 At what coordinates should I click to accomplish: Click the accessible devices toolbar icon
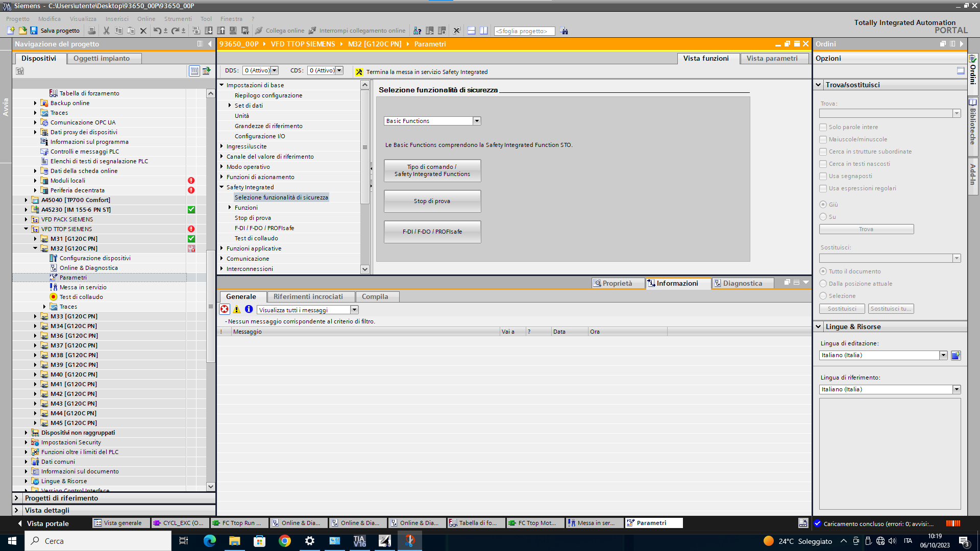[417, 31]
